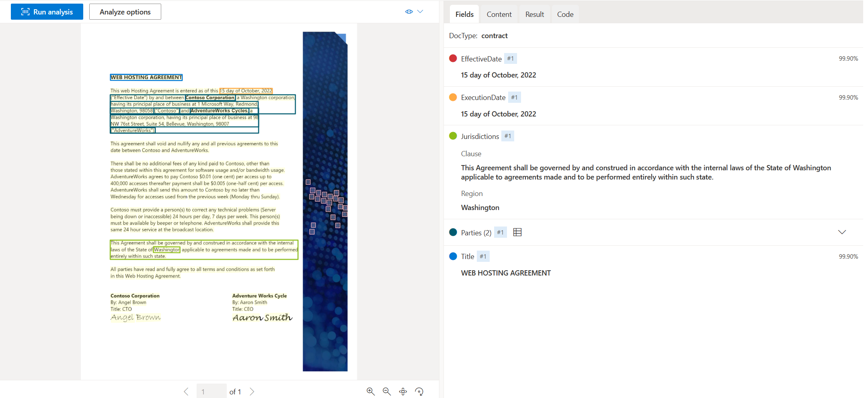The width and height of the screenshot is (868, 398).
Task: Open the Parties table view icon
Action: click(517, 232)
